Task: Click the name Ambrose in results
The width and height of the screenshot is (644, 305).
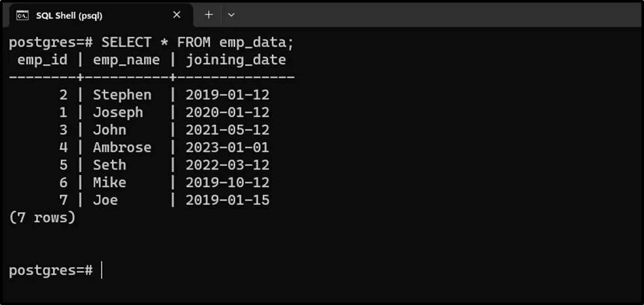Action: tap(122, 147)
